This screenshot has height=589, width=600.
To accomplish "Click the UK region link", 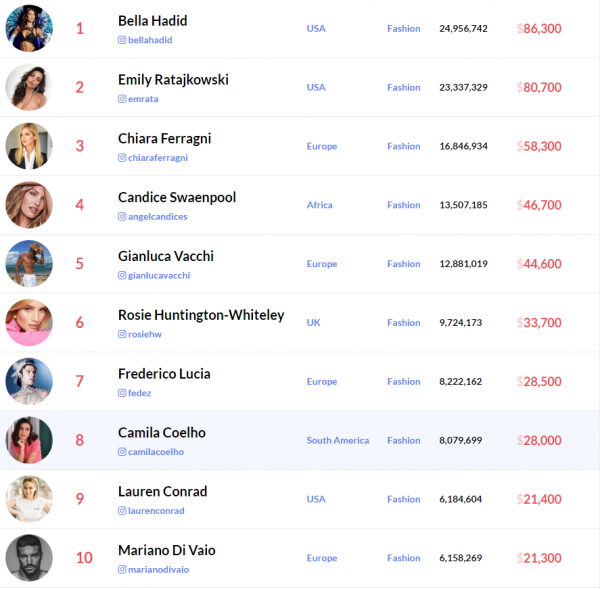I will [314, 323].
